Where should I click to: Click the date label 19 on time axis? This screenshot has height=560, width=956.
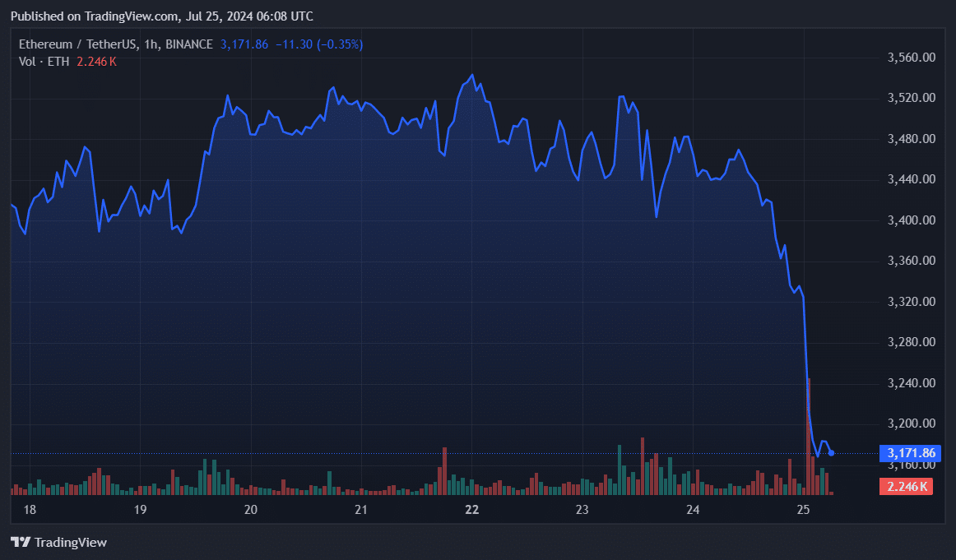(x=140, y=509)
